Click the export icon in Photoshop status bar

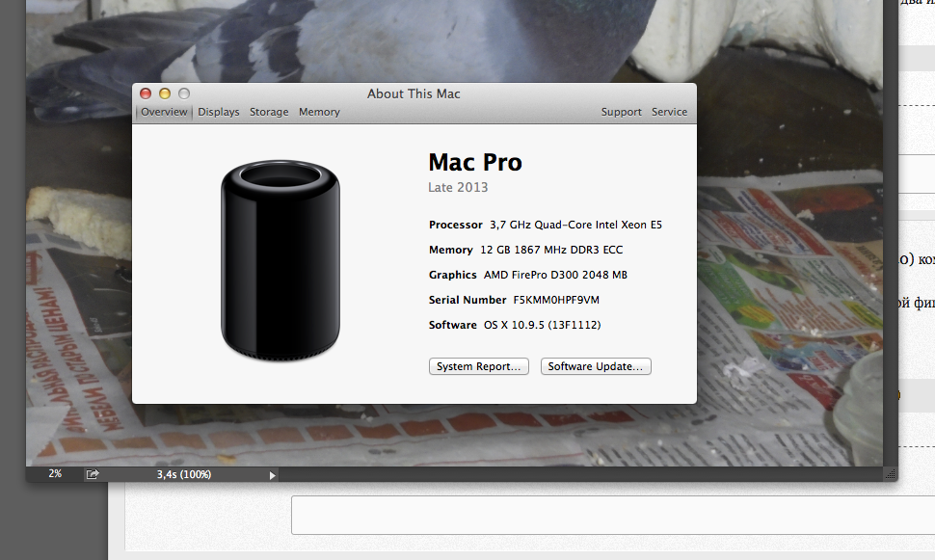[x=93, y=474]
